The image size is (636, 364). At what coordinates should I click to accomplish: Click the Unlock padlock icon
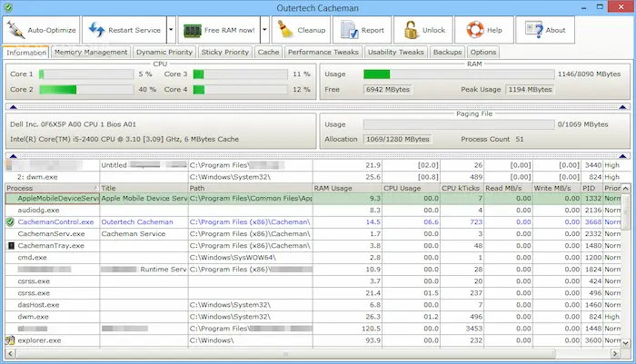411,30
